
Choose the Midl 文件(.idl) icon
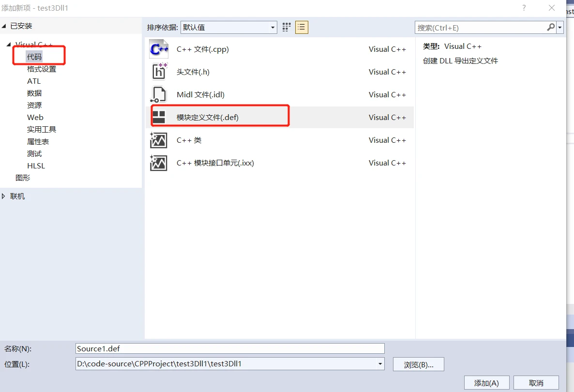(159, 94)
